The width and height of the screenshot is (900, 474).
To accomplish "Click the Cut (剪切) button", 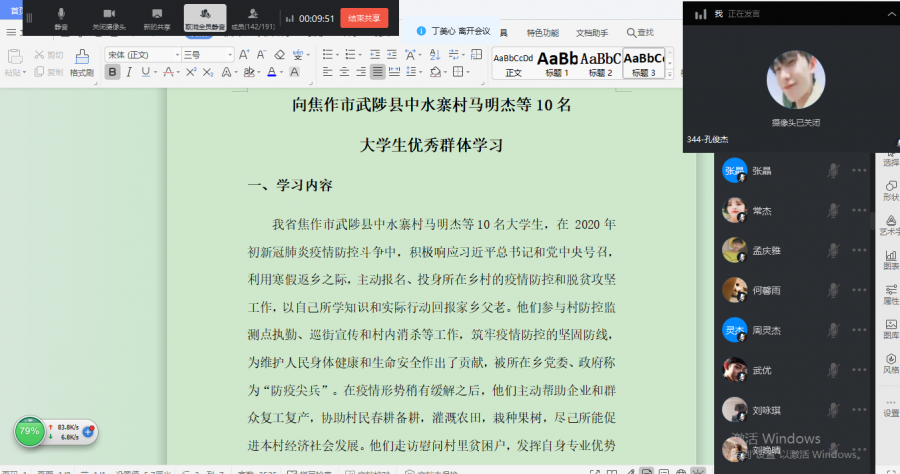I will (x=49, y=55).
